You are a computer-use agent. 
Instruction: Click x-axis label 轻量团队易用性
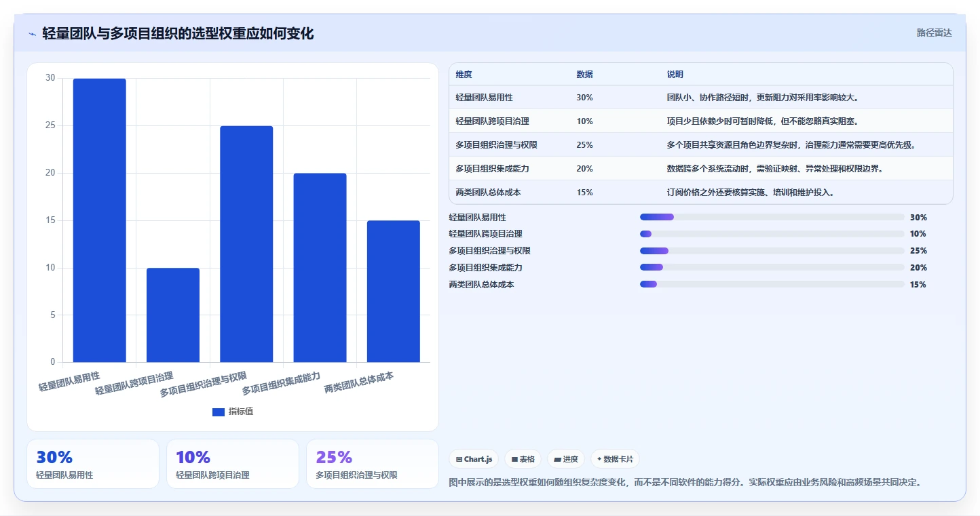(x=69, y=382)
